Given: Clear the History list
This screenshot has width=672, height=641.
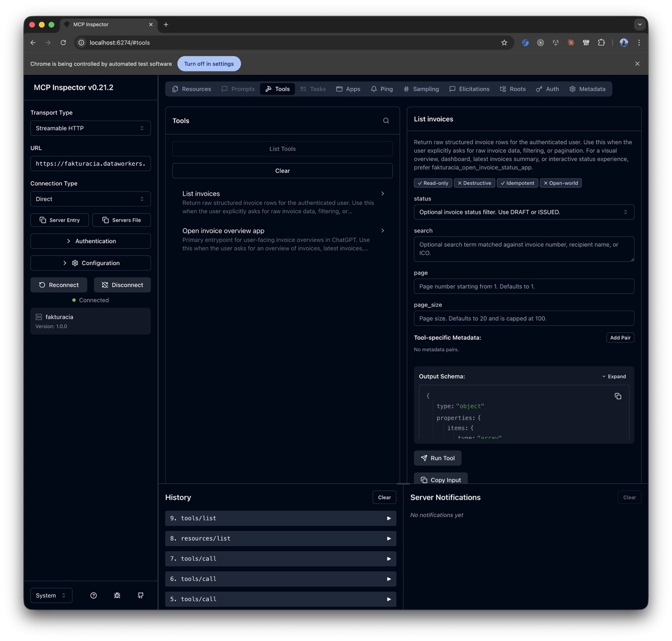Looking at the screenshot, I should (x=384, y=497).
